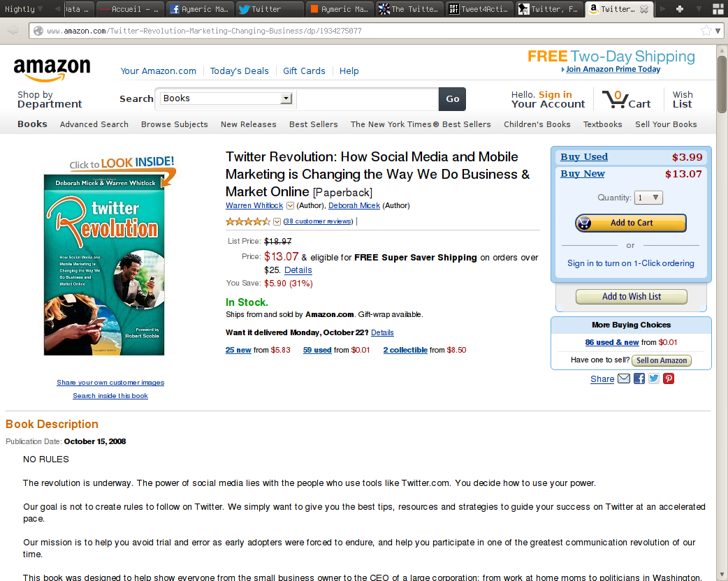The height and width of the screenshot is (581, 728).
Task: Pin the book with Pinterest icon
Action: [x=669, y=378]
